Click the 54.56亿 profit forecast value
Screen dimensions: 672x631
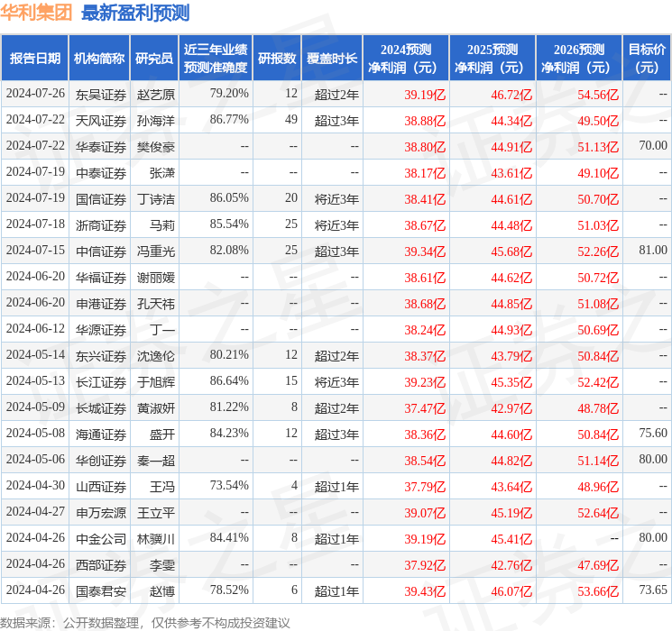click(x=598, y=94)
